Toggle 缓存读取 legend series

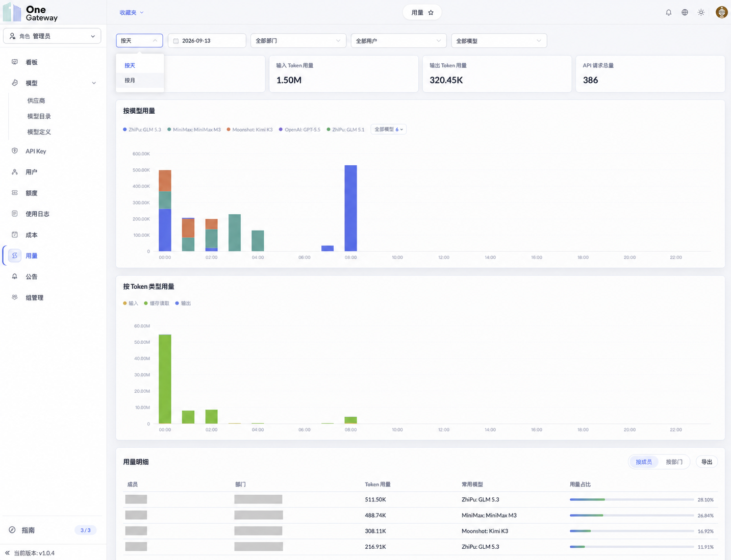pos(157,303)
